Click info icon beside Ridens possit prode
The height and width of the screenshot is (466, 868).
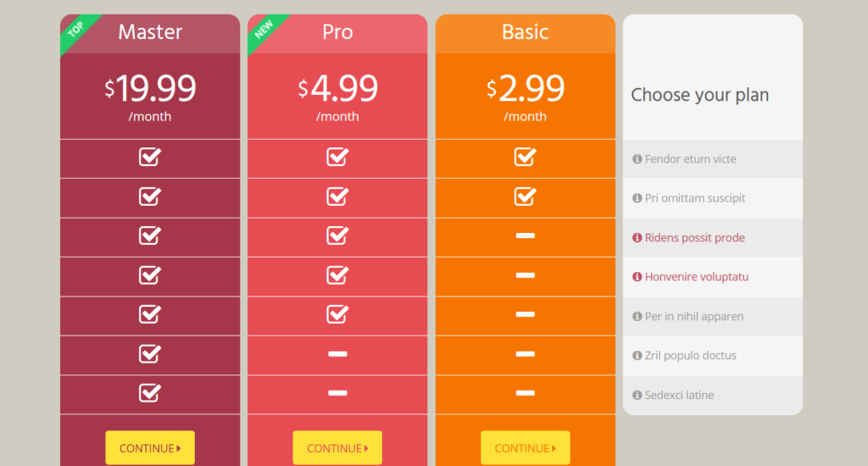(x=637, y=238)
